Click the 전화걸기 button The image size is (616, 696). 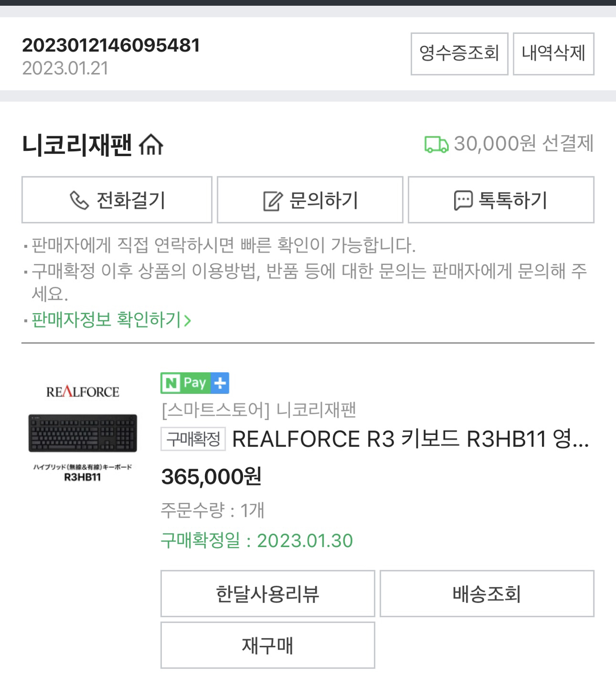116,200
